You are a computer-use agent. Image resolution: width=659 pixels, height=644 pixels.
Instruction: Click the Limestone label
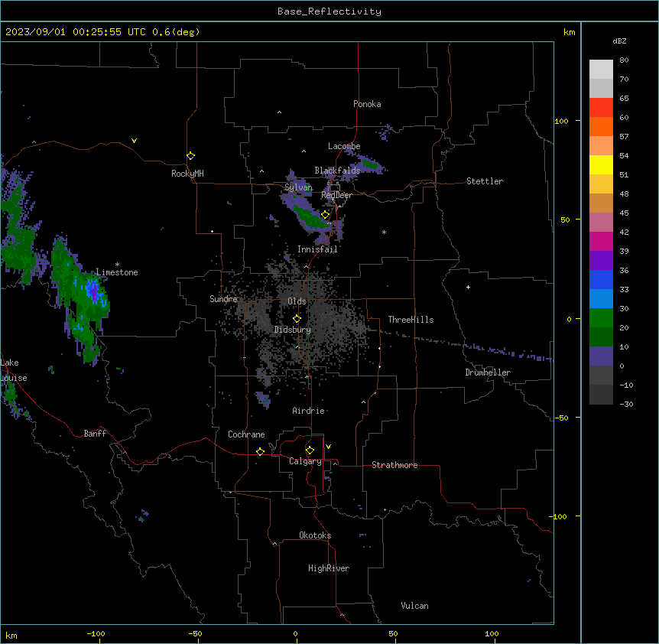(117, 272)
